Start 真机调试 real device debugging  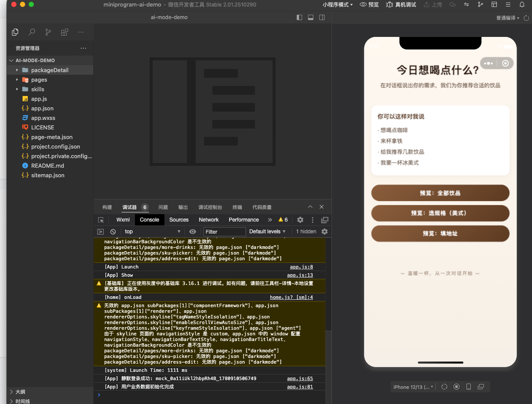pos(401,4)
